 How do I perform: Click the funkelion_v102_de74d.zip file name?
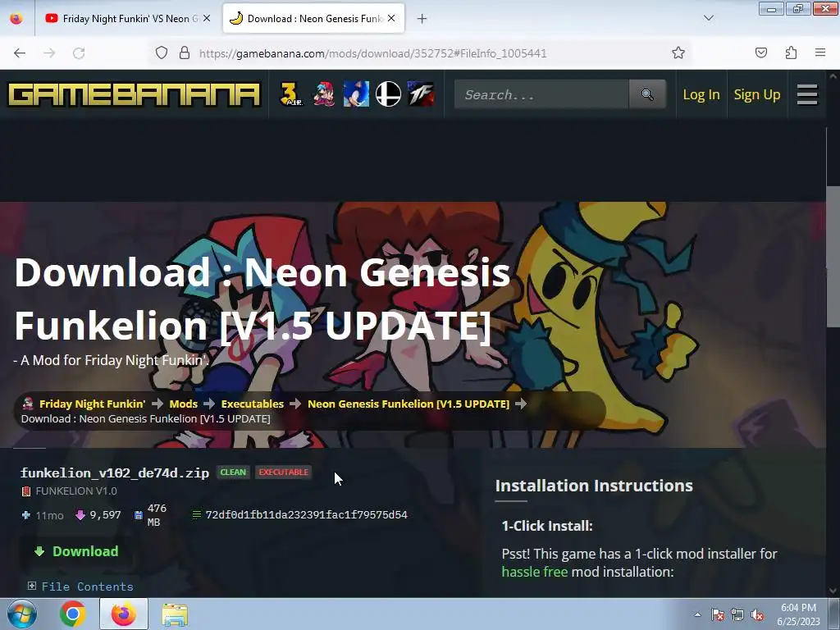click(115, 472)
